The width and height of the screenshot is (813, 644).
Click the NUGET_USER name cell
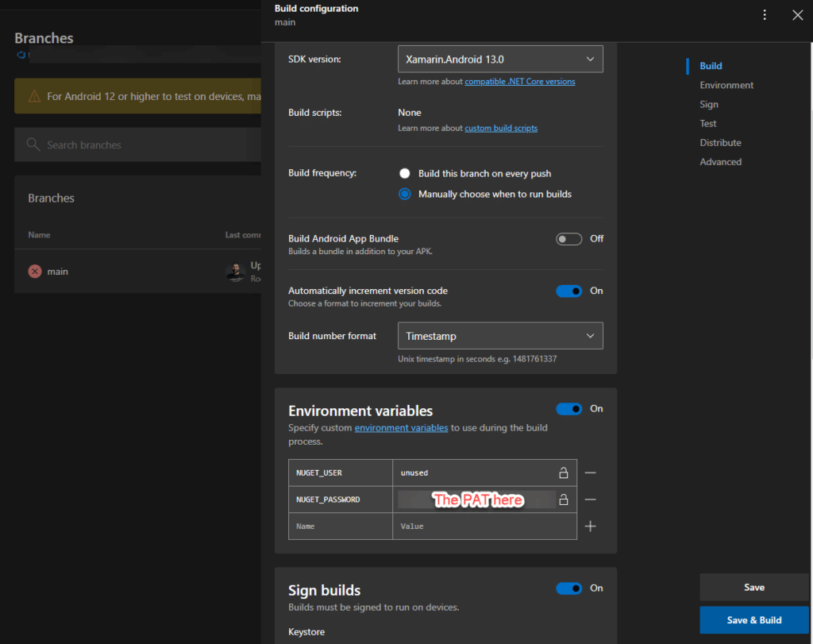[x=341, y=473]
